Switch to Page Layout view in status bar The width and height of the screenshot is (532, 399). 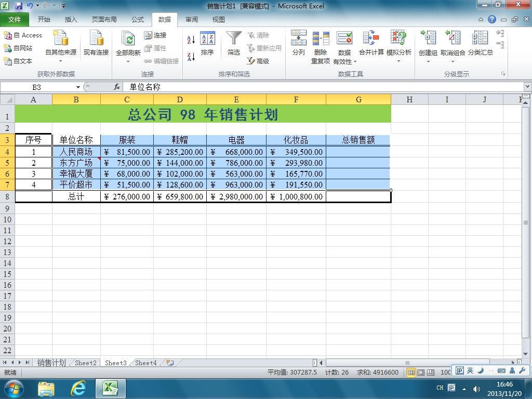(421, 372)
